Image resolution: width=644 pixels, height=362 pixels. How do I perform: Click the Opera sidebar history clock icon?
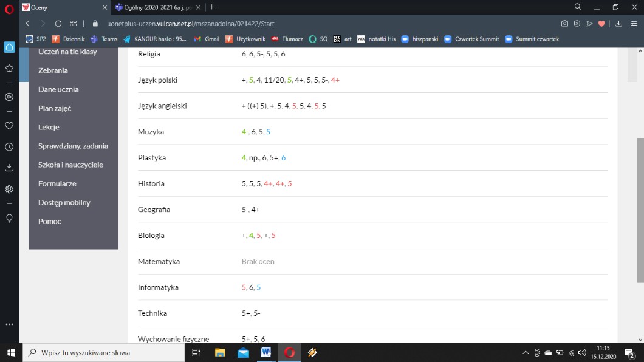pyautogui.click(x=9, y=146)
